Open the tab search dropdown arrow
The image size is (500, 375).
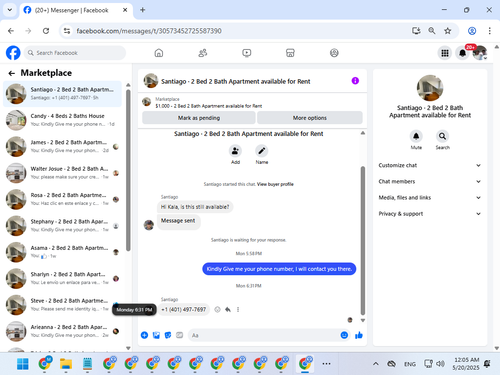tap(10, 10)
